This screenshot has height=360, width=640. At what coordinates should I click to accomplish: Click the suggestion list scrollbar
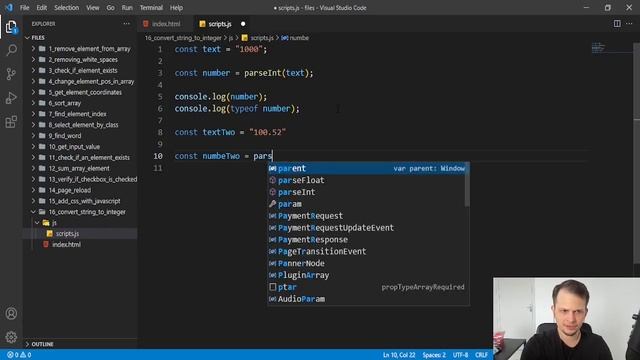(467, 185)
